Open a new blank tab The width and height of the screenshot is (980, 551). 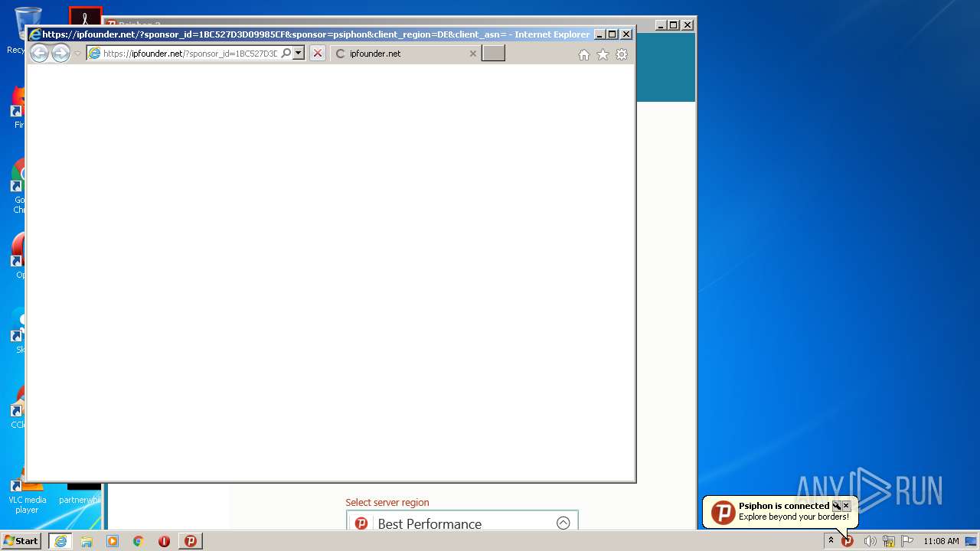coord(493,53)
